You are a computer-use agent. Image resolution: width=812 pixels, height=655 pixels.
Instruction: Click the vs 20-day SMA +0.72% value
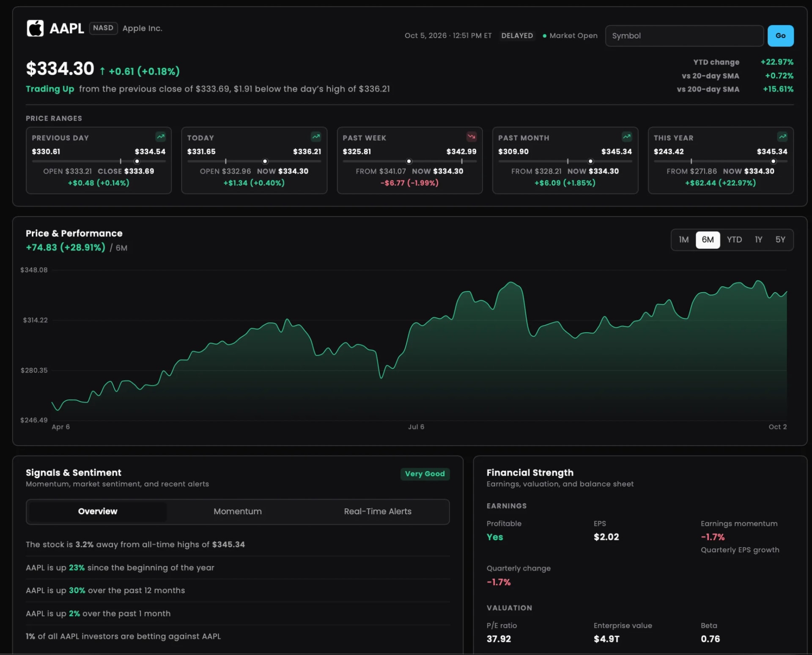[779, 76]
